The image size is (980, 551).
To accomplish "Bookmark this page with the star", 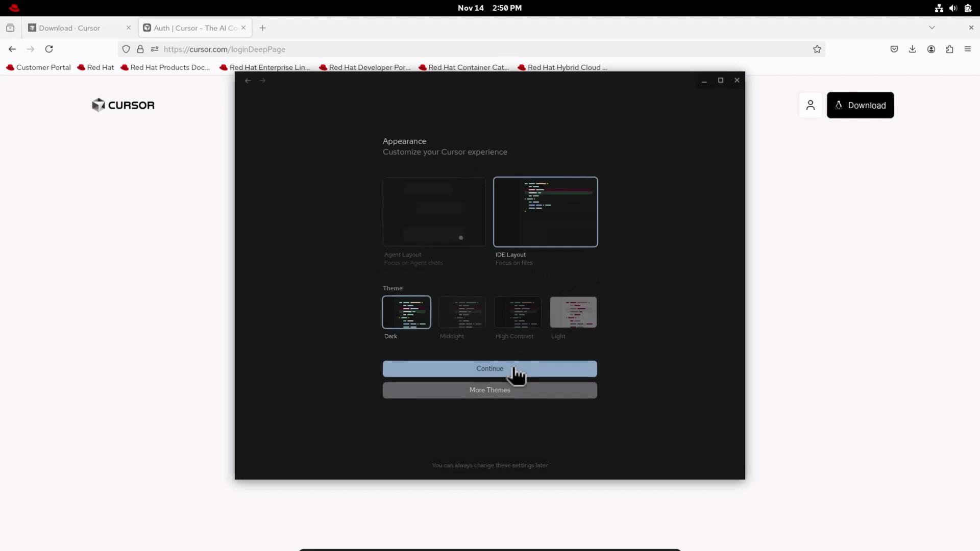I will click(x=817, y=49).
